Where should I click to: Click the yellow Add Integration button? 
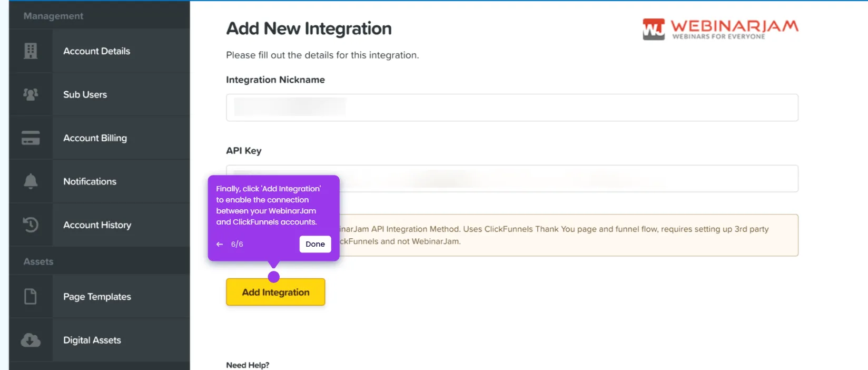coord(275,292)
